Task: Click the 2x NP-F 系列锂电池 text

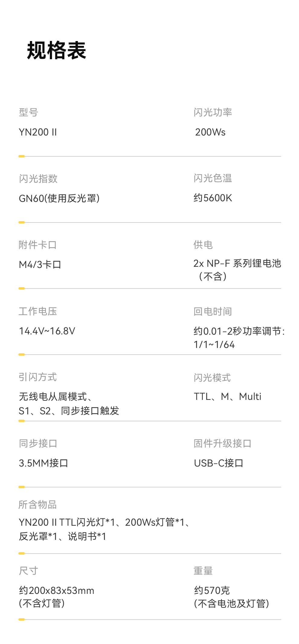Action: coord(237,263)
